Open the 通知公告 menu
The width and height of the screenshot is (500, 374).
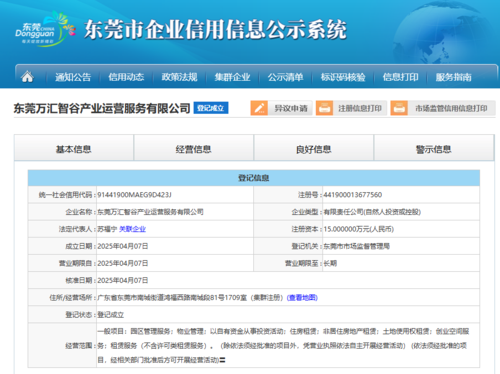click(73, 77)
